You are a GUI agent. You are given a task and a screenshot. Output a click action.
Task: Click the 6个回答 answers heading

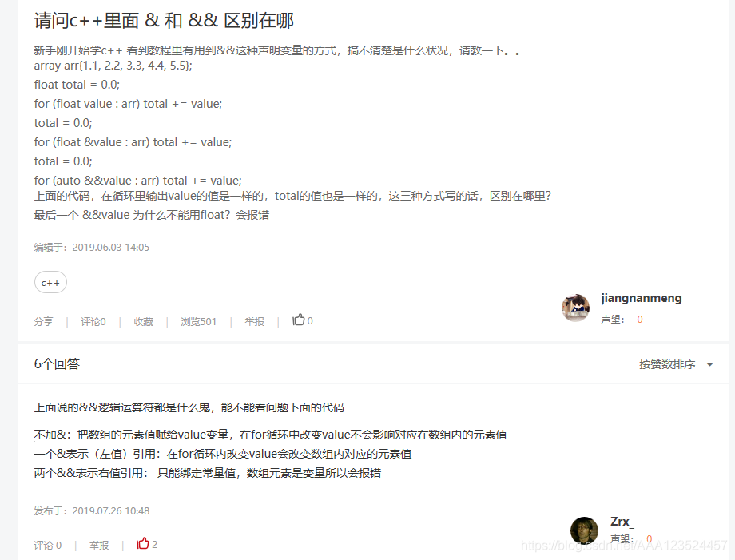(x=57, y=364)
